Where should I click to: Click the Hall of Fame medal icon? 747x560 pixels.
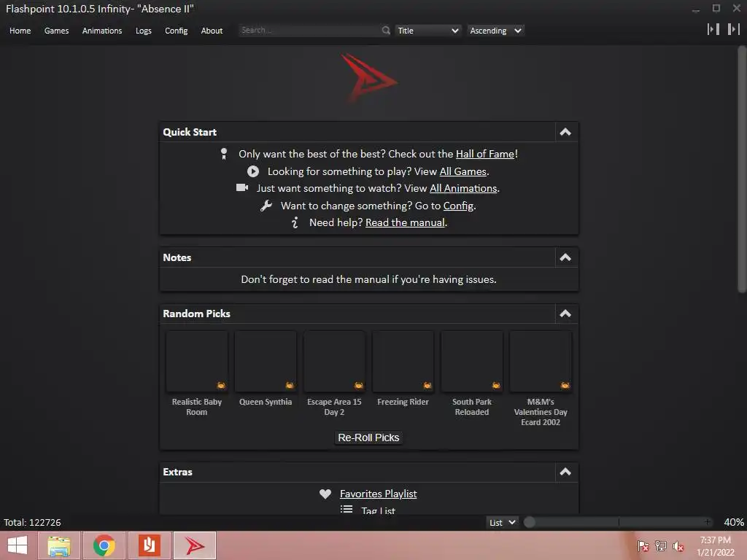[x=224, y=154]
